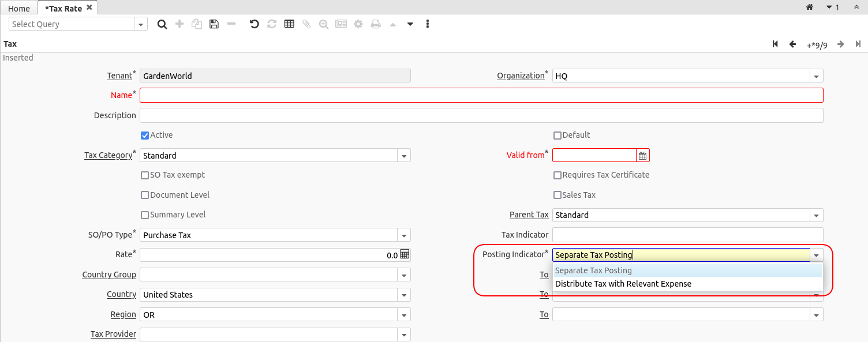Uncheck the Active checkbox

tap(145, 136)
